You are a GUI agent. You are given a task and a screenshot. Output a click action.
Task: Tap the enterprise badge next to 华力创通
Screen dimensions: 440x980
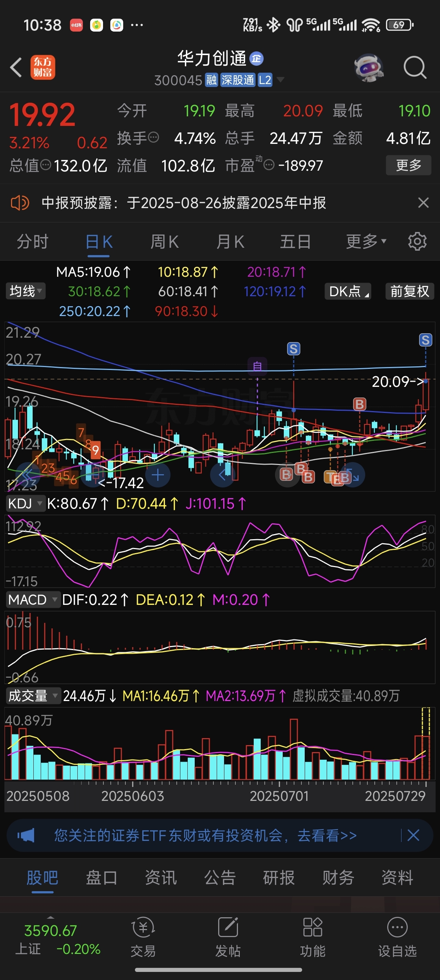(x=256, y=59)
